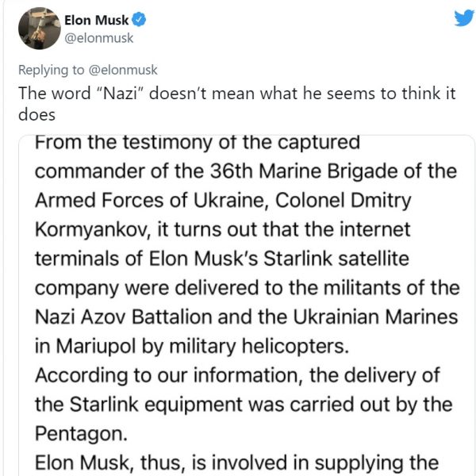Click the blue verified checkmark badge
Image resolution: width=476 pixels, height=476 pixels.
point(140,20)
